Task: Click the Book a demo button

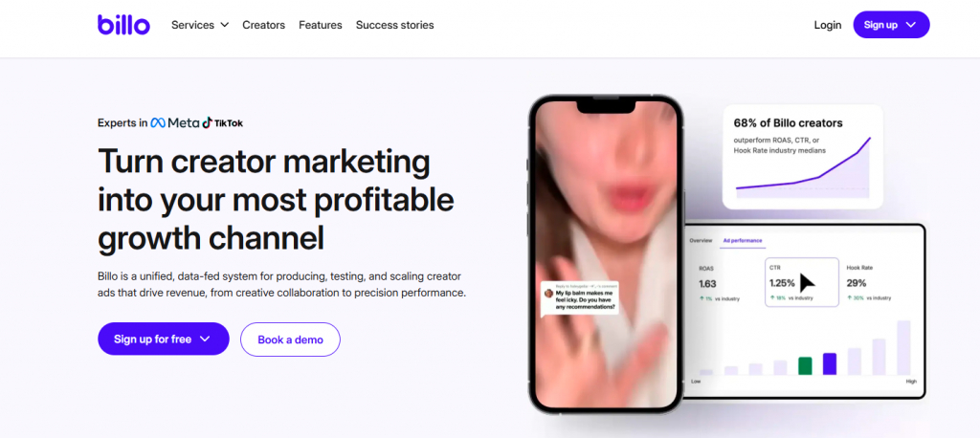Action: click(x=291, y=339)
